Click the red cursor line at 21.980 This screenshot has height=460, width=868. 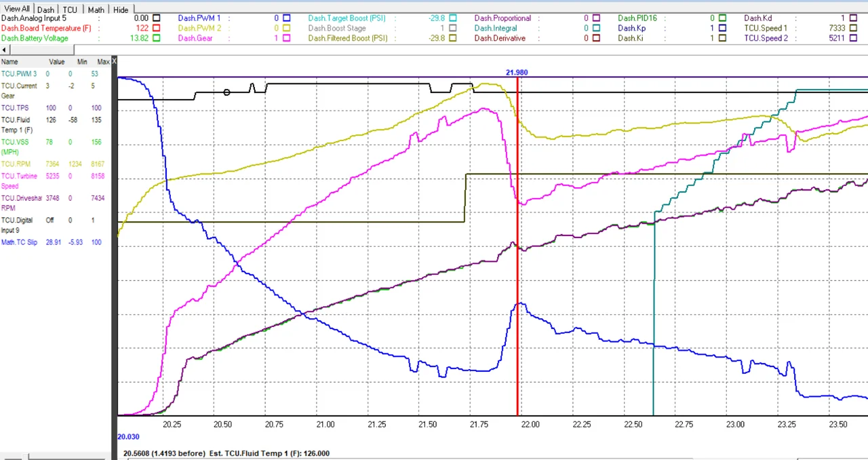coord(517,271)
